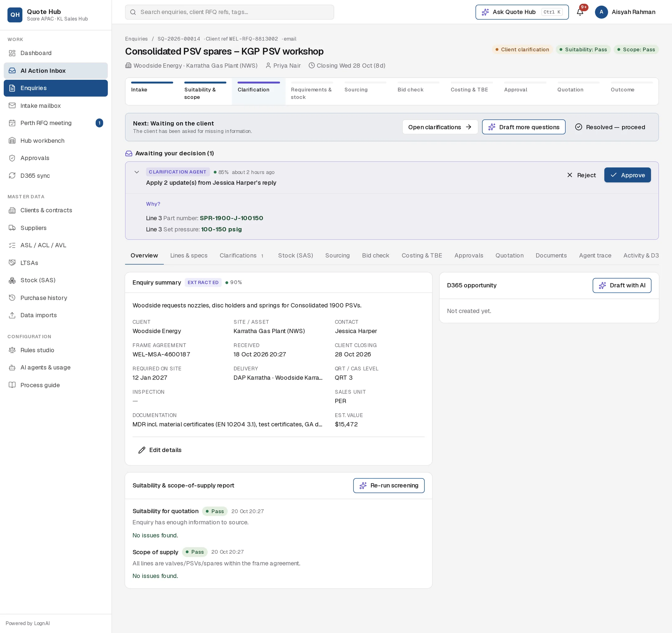Click the Suitability: Pass badge
This screenshot has height=633, width=672.
click(583, 50)
